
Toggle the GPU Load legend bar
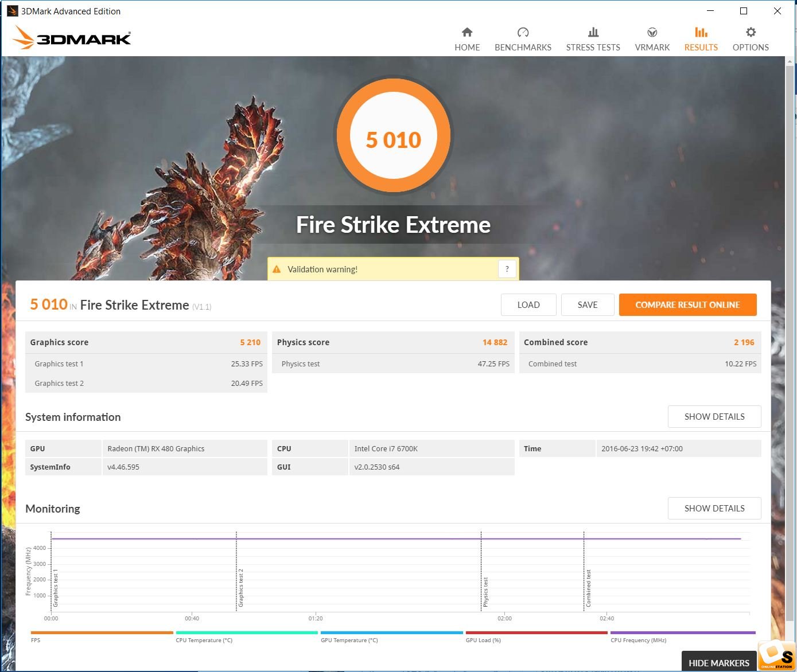pyautogui.click(x=536, y=633)
